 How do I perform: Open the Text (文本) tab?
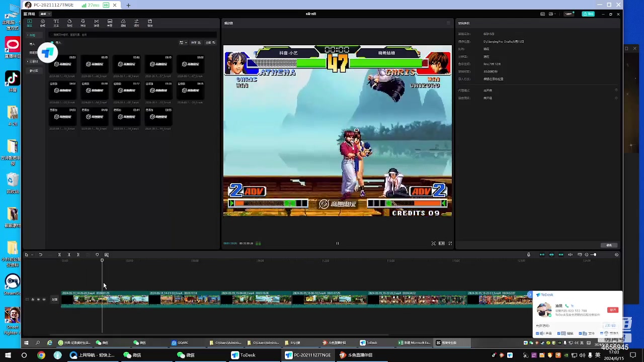pos(56,23)
